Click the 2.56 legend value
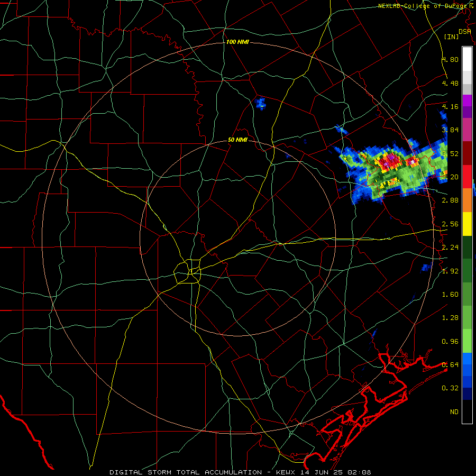 pyautogui.click(x=450, y=224)
